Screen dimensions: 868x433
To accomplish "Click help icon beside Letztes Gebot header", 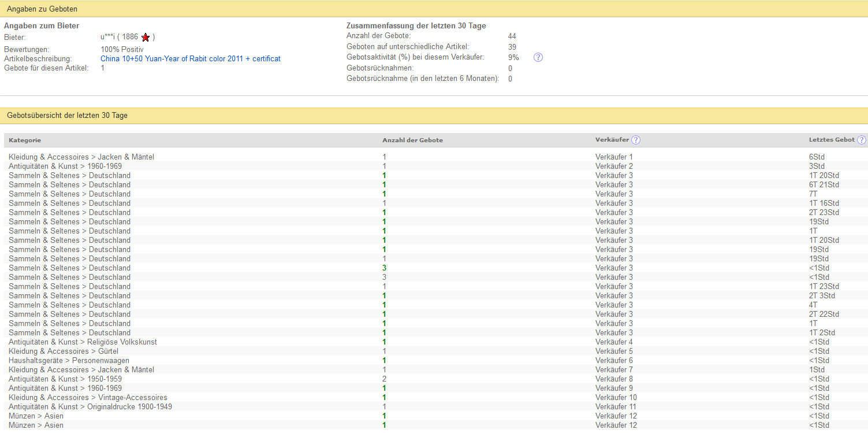I will click(x=861, y=140).
